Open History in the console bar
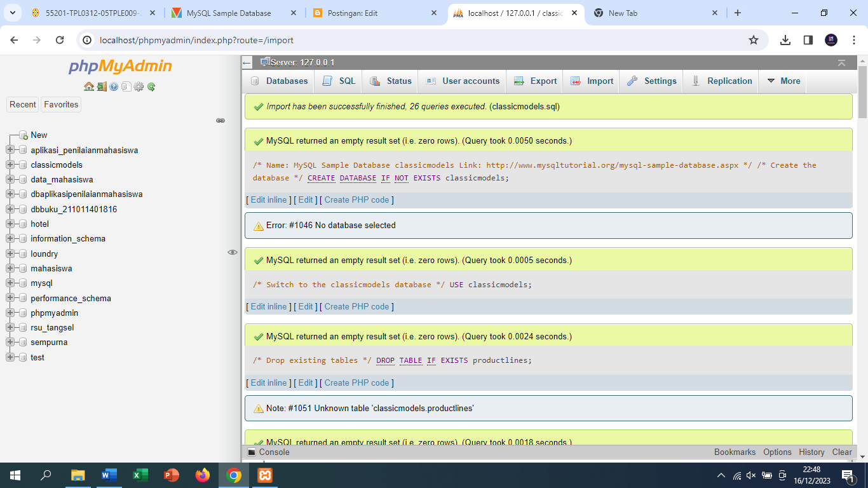Viewport: 868px width, 488px height. tap(811, 452)
